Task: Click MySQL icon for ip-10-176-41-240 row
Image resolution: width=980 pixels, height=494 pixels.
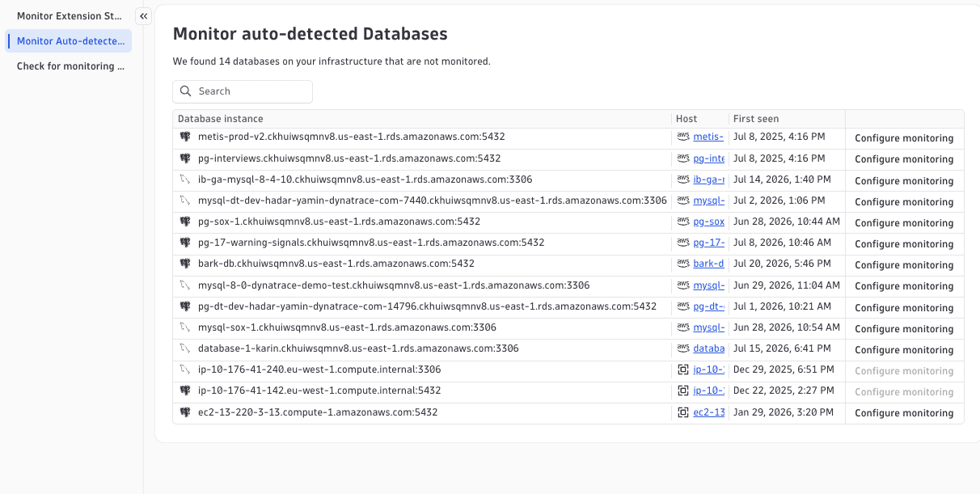Action: pos(185,369)
